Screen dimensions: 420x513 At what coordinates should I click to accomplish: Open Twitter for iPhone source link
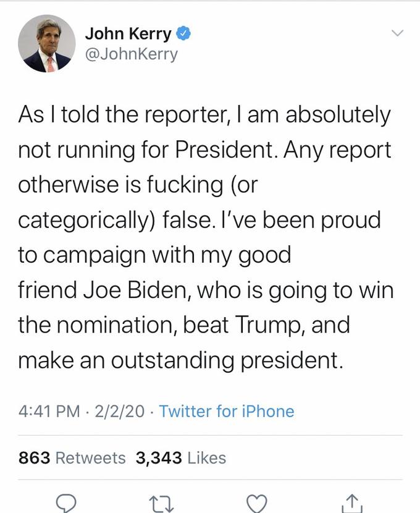tap(227, 411)
